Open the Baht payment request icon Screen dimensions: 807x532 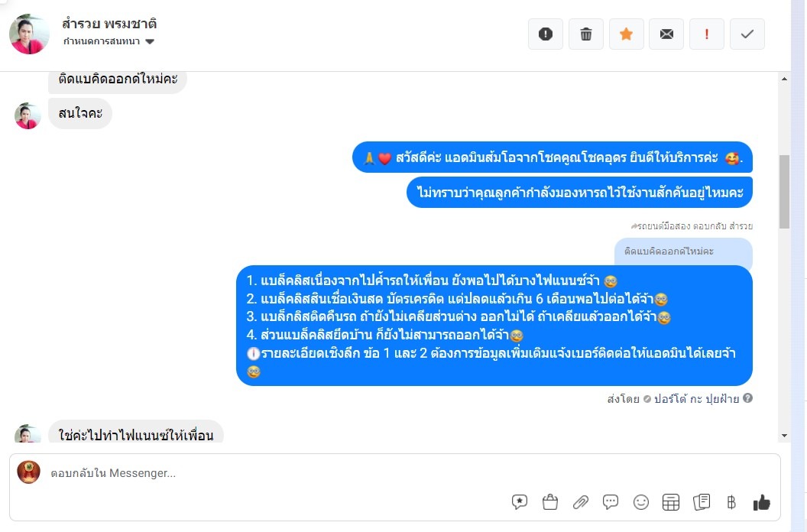click(731, 502)
